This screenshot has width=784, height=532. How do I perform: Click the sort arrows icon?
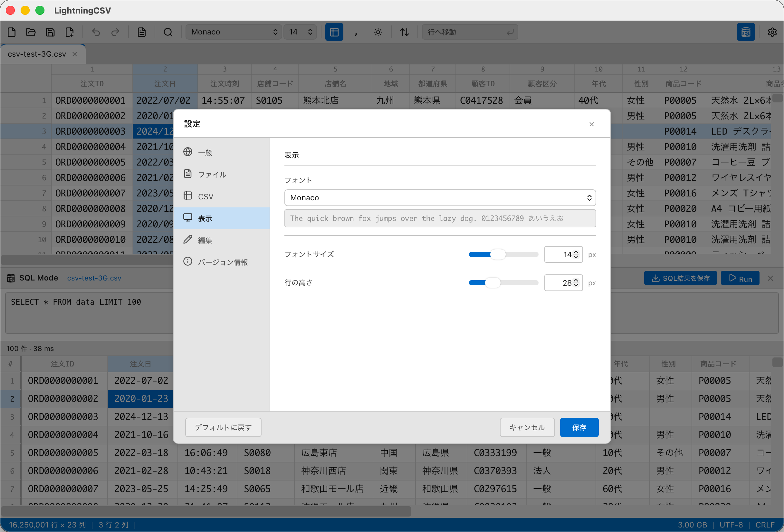tap(405, 32)
